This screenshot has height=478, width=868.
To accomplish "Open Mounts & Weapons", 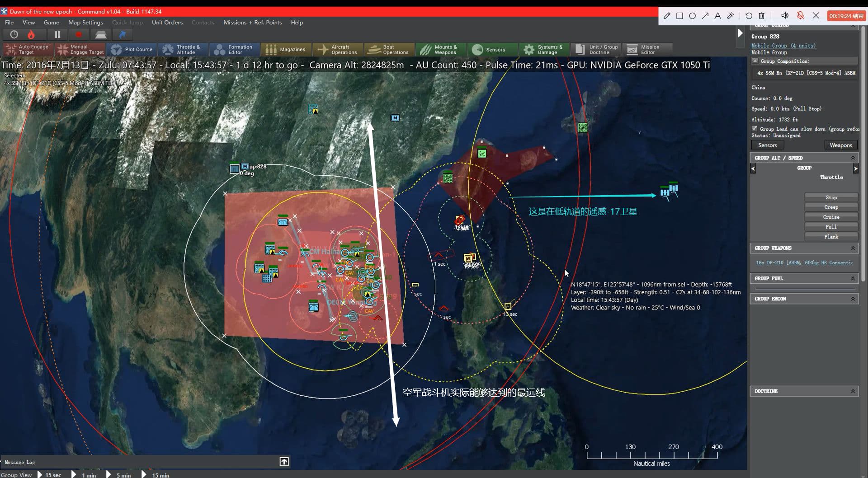I will click(440, 49).
